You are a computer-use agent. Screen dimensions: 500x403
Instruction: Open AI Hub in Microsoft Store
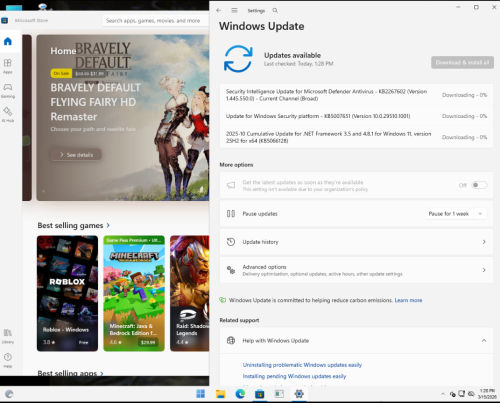8,114
